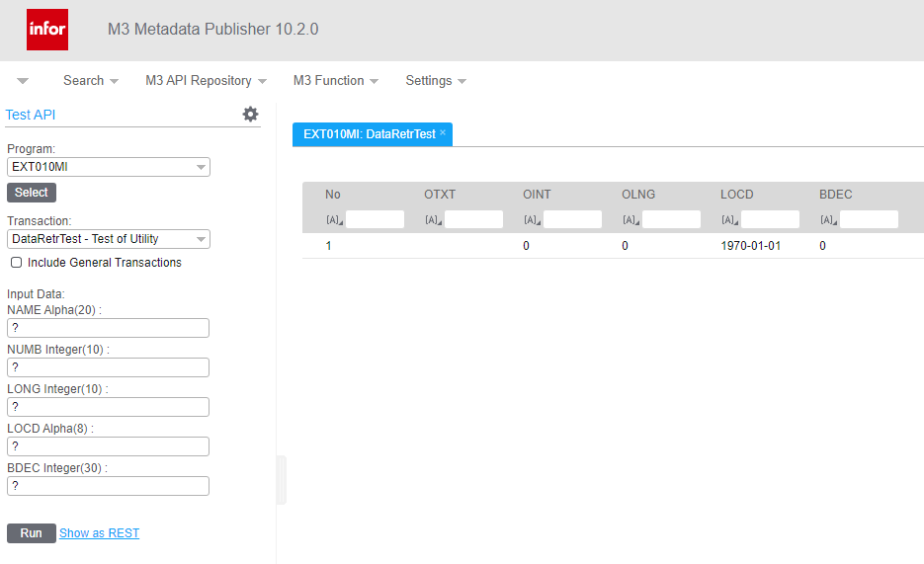Screen dimensions: 924x564
Task: Open filter type [A] for OINT column
Action: coord(532,219)
